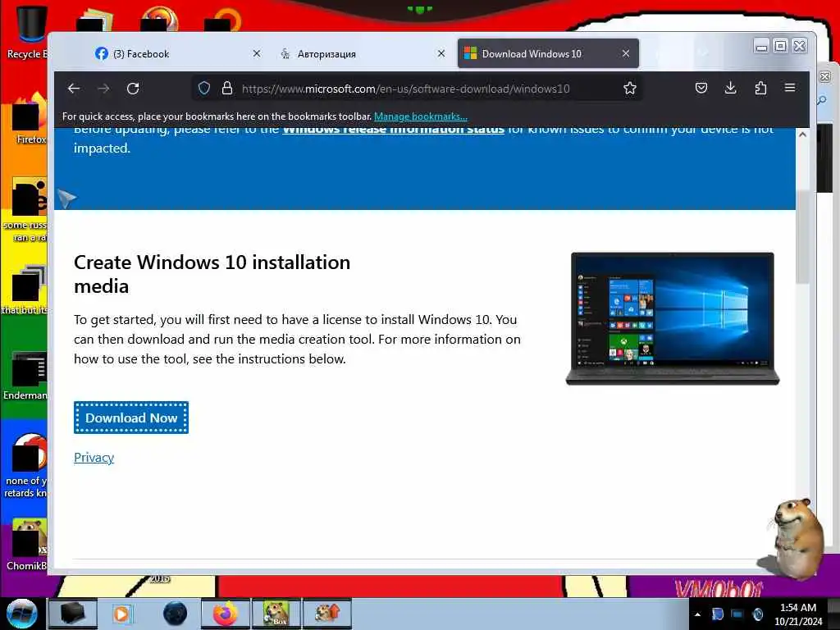The image size is (840, 630).
Task: Close the Авторизация tab
Action: tap(441, 53)
